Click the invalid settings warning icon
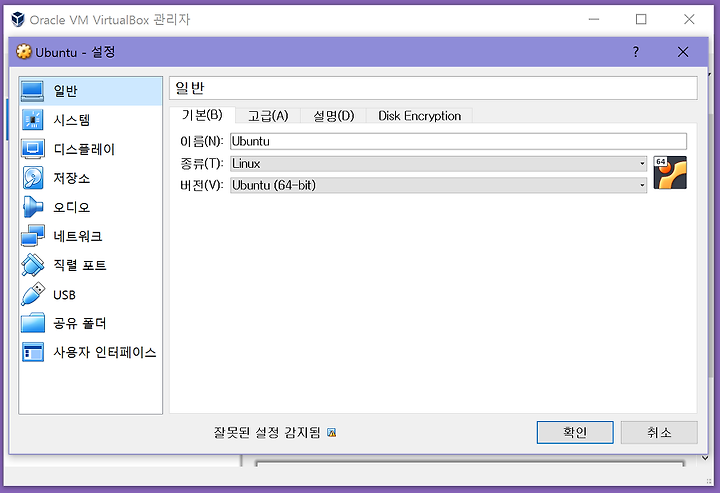Image resolution: width=720 pixels, height=493 pixels. pos(331,432)
